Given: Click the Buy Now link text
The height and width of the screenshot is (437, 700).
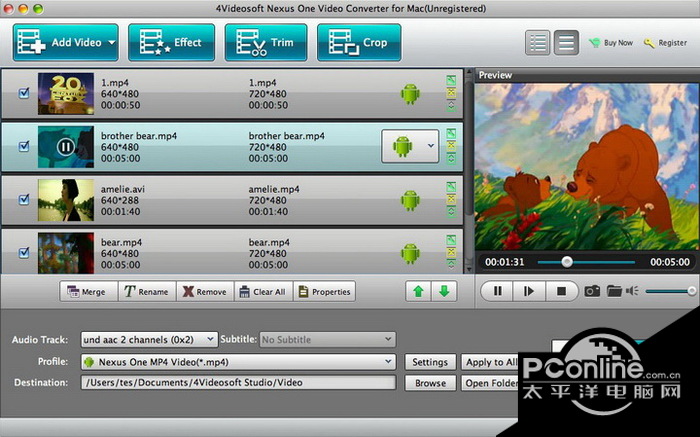Looking at the screenshot, I should 618,43.
